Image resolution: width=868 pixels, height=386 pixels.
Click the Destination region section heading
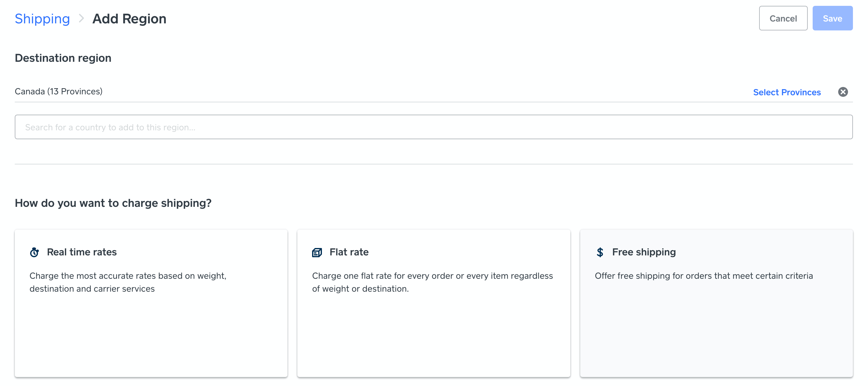[x=63, y=57]
